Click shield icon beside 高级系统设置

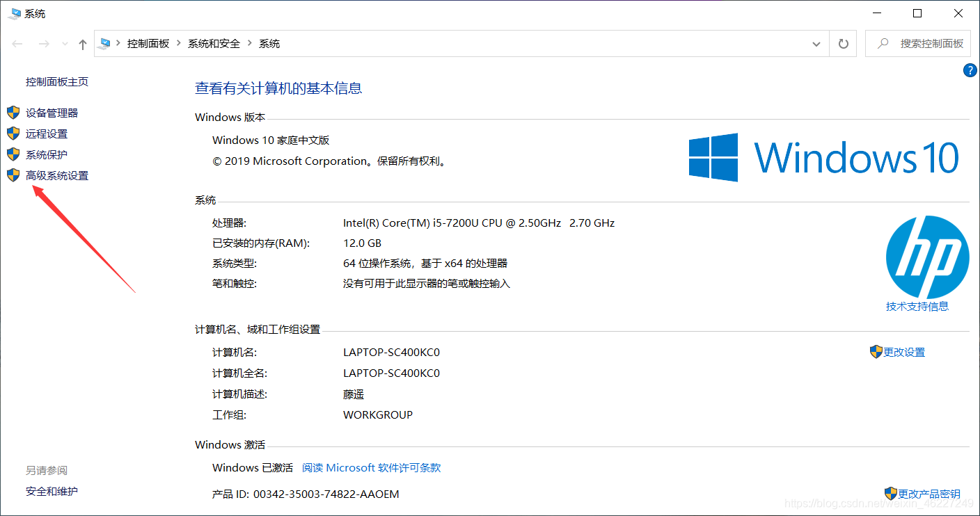[13, 175]
